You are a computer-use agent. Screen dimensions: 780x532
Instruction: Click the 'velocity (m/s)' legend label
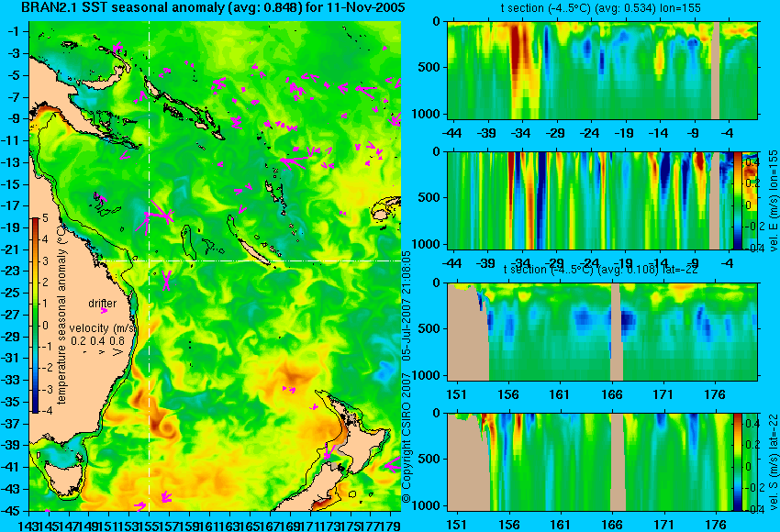tap(103, 328)
